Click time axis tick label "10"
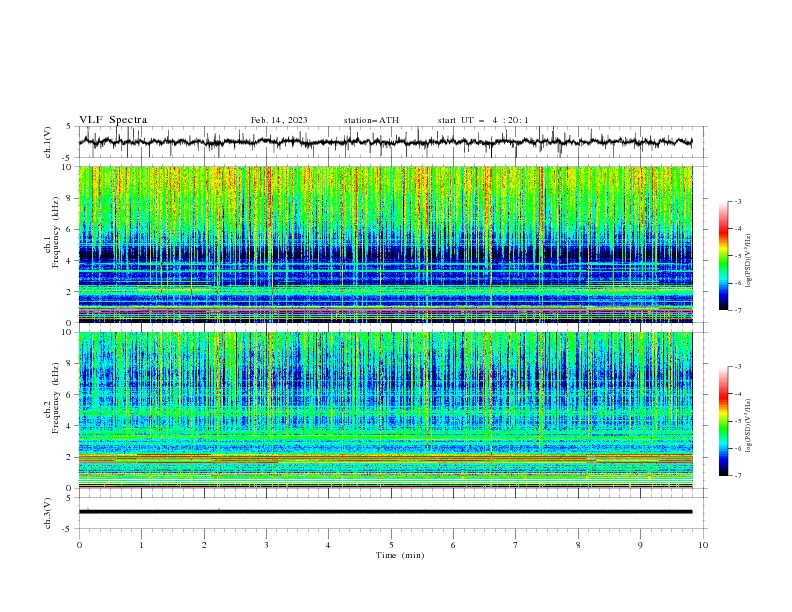 point(703,545)
